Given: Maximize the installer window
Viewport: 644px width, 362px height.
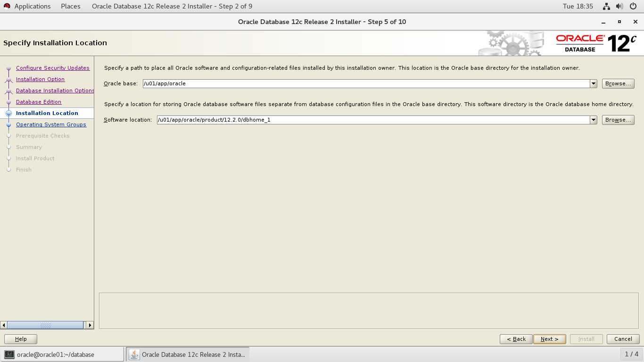Looking at the screenshot, I should coord(619,22).
